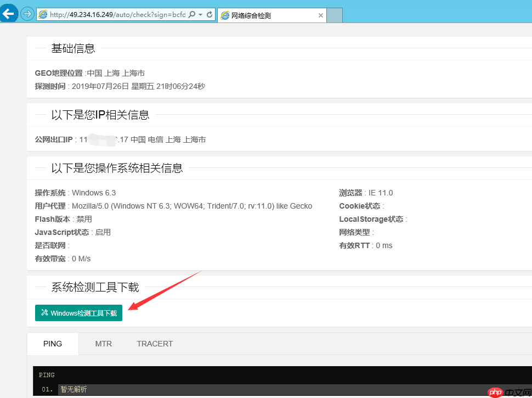The width and height of the screenshot is (532, 398).
Task: Click the 基础信息 section heading
Action: pyautogui.click(x=73, y=48)
